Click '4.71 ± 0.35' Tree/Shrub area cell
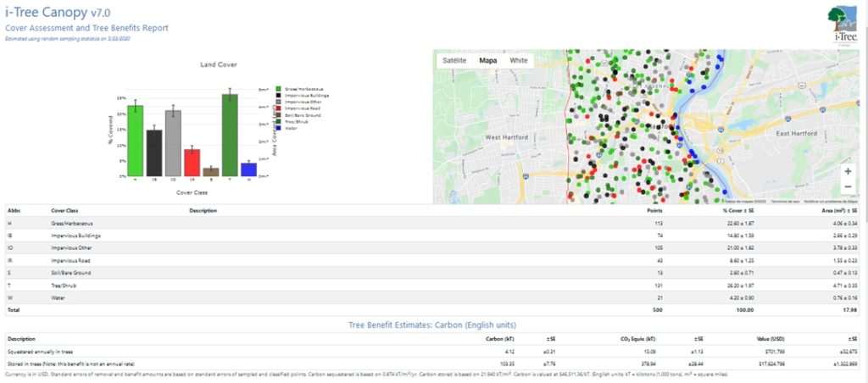The height and width of the screenshot is (383, 868). click(845, 286)
